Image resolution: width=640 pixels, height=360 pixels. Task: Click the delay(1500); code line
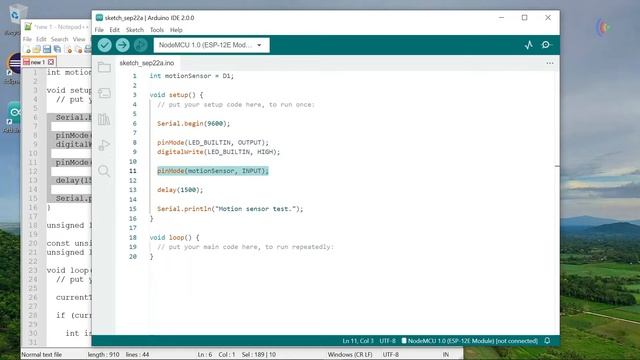[x=180, y=190]
